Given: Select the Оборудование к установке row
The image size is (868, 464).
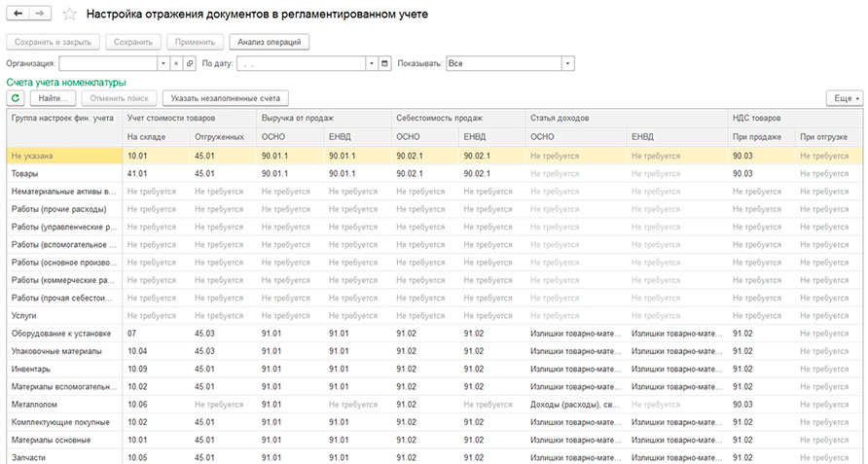Looking at the screenshot, I should click(435, 334).
